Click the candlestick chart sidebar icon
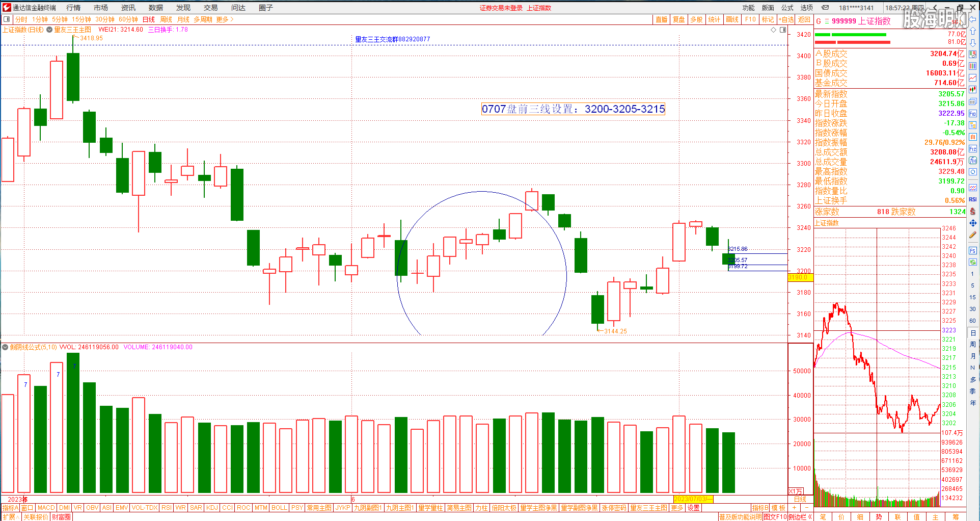 972,89
